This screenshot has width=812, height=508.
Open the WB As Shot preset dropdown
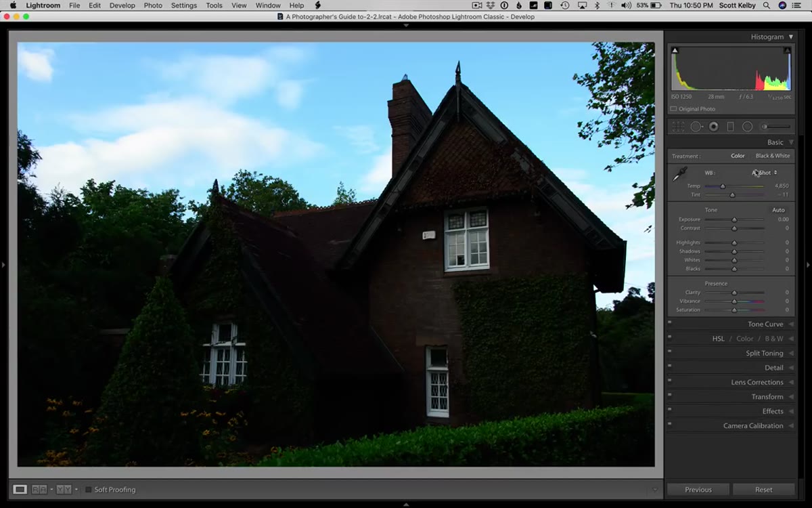coord(765,173)
